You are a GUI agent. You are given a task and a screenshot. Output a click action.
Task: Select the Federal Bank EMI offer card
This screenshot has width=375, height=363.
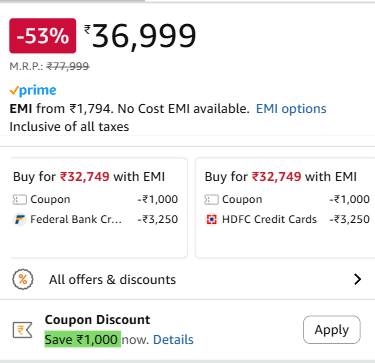(99, 208)
